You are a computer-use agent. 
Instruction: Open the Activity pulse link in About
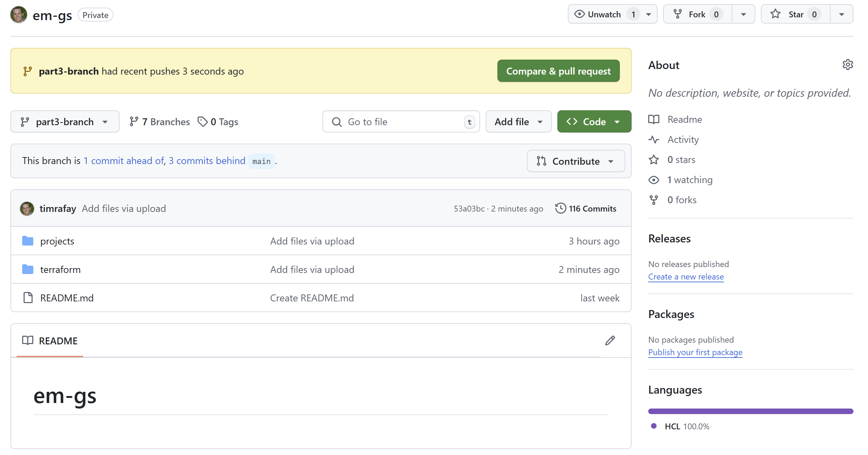tap(683, 139)
